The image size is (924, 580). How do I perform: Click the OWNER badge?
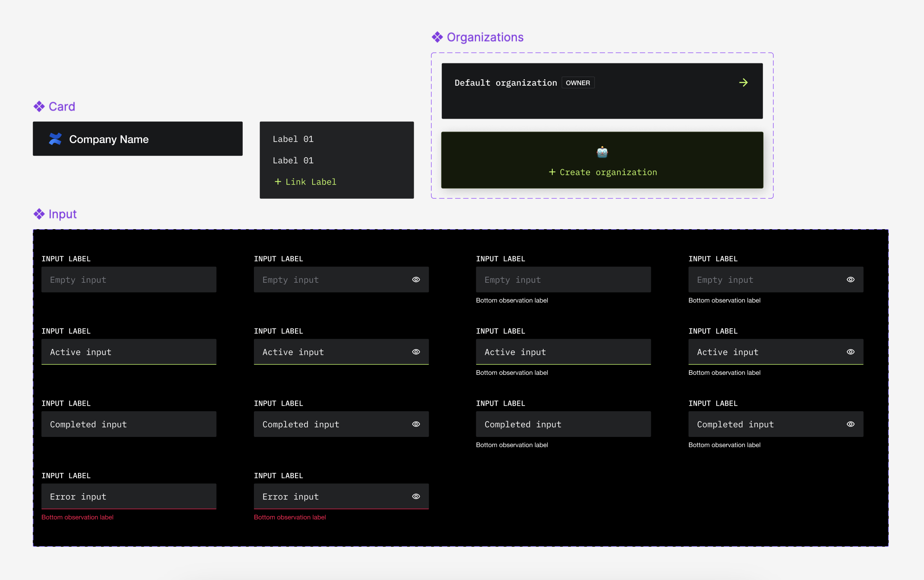(578, 82)
